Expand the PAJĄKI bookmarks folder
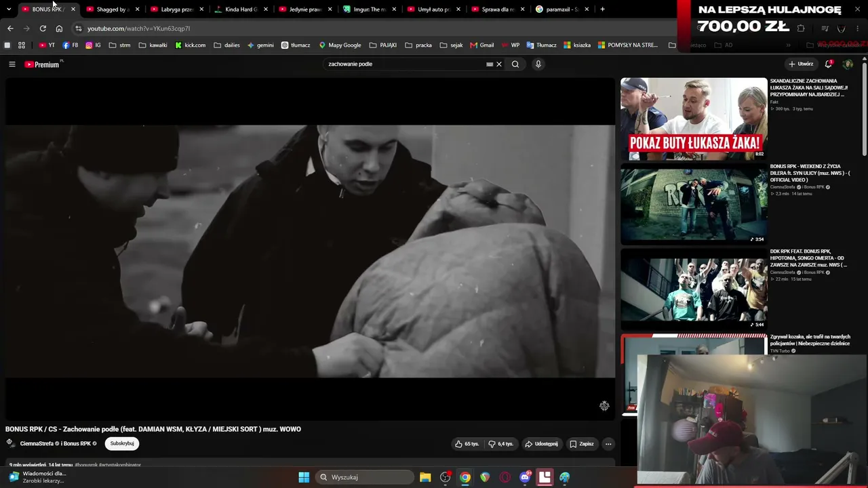Screen dimensions: 868x488 (x=383, y=45)
